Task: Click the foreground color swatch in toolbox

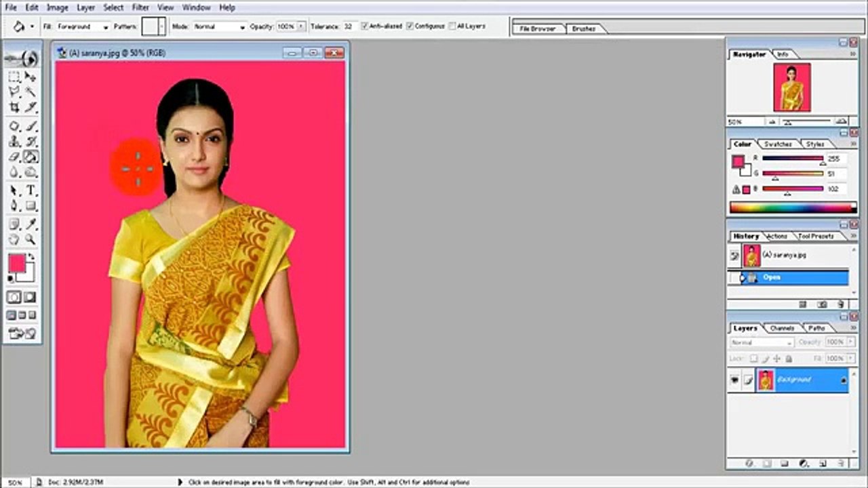Action: tap(17, 264)
